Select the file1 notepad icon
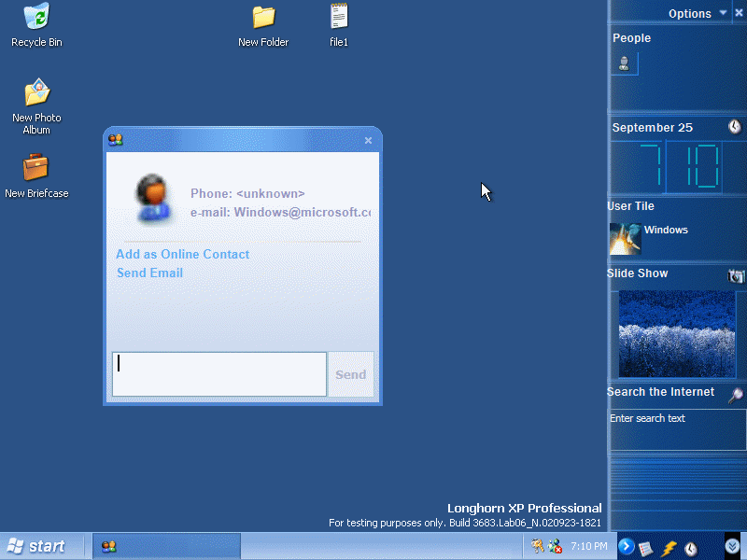Image resolution: width=747 pixels, height=560 pixels. tap(339, 25)
